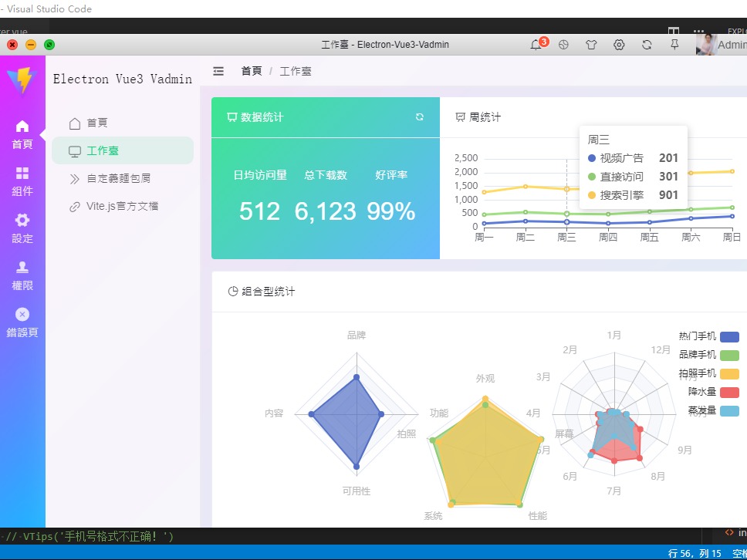Click the theme shirt icon in header
Screen dimensions: 747x560
[591, 45]
